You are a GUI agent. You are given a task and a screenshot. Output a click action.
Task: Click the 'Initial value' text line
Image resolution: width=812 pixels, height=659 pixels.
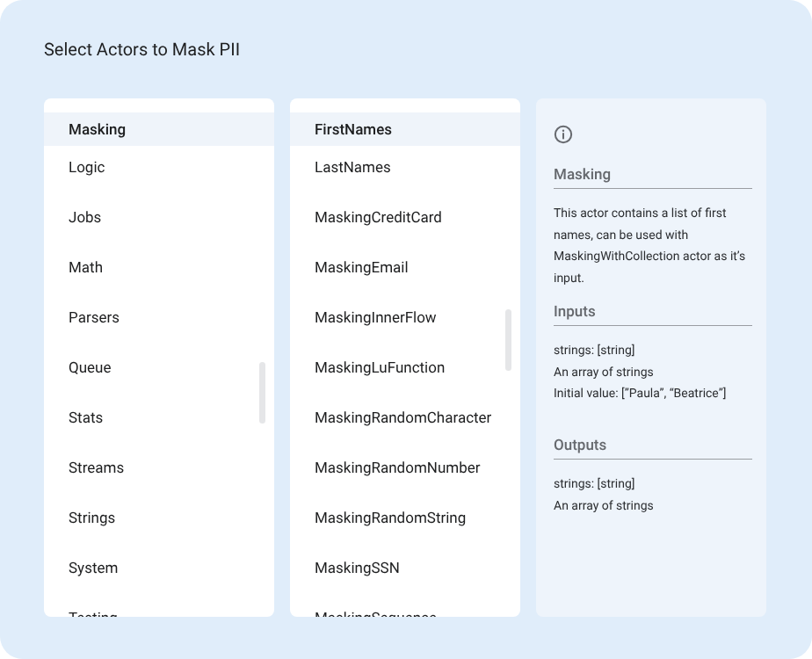click(640, 394)
